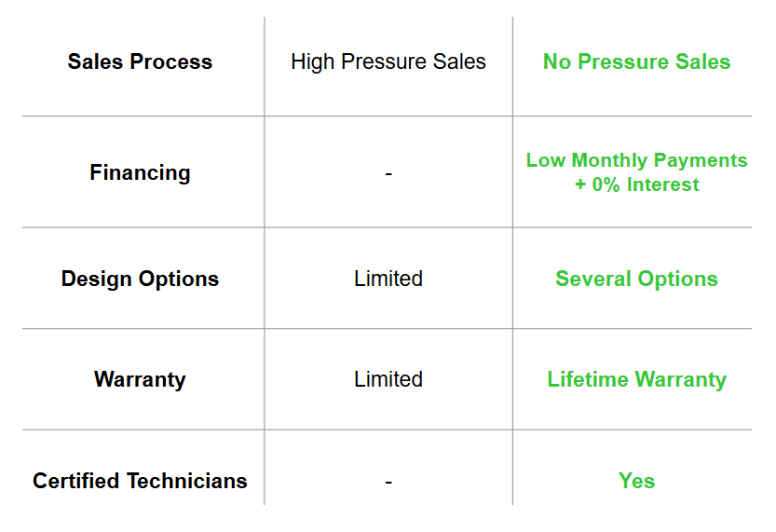Select the Financing row label

140,172
